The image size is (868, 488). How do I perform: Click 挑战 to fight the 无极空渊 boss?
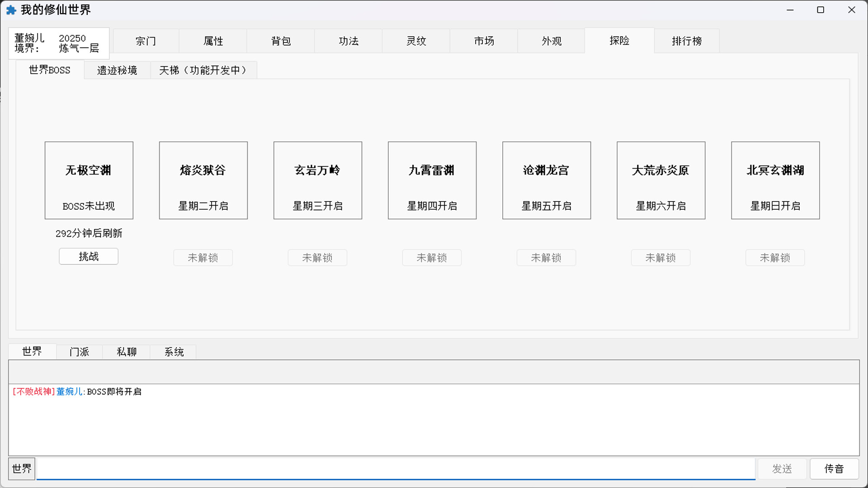pyautogui.click(x=88, y=256)
